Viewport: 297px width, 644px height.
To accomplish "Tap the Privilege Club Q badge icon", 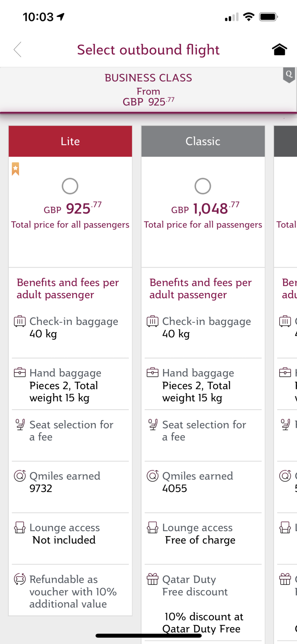I will tap(289, 75).
